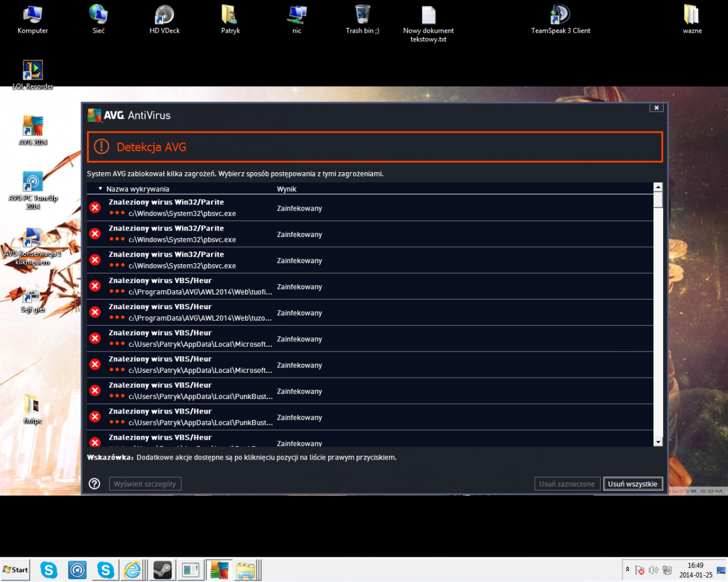728x582 pixels.
Task: Click the Usuń zaznaczone button
Action: pyautogui.click(x=567, y=484)
